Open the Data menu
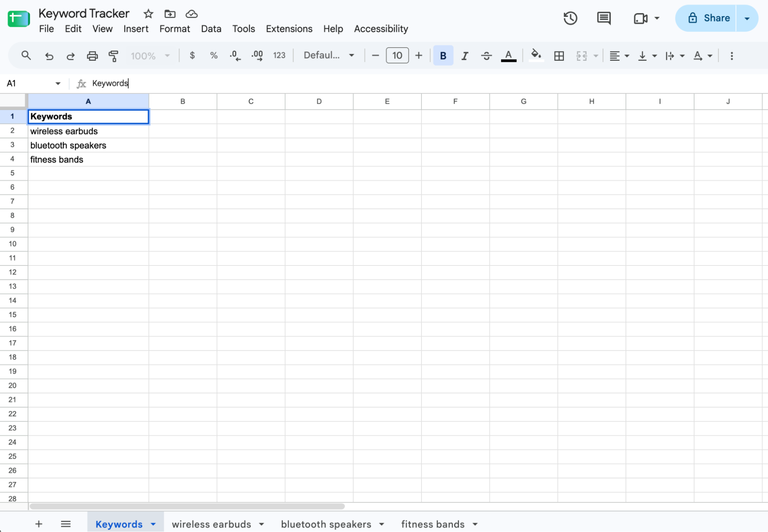Screen dimensions: 768x532 [211, 29]
